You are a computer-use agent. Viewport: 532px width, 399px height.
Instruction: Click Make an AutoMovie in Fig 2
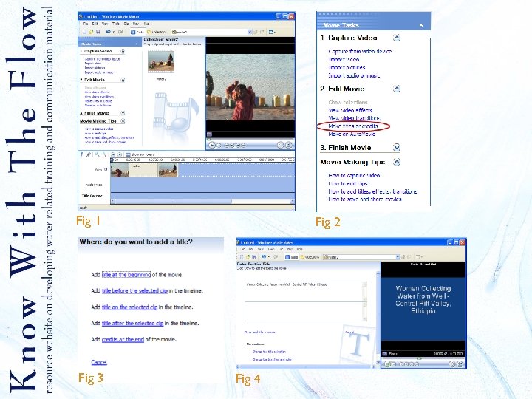tap(352, 134)
